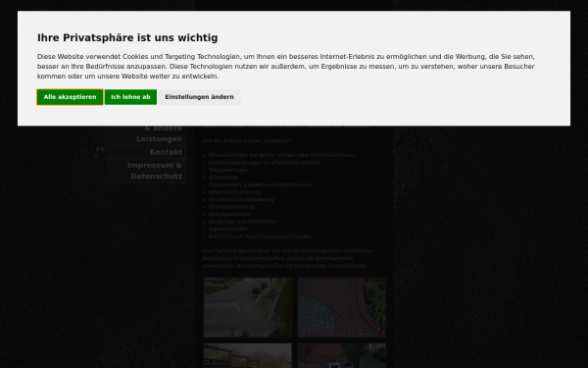Click the 'Zaunanlagen, Carports und Holzterrassen' list item
The image size is (588, 368).
point(260,184)
